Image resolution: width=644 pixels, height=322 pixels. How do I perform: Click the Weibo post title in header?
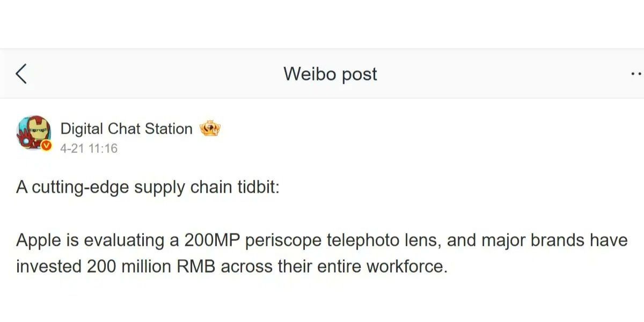click(x=331, y=74)
